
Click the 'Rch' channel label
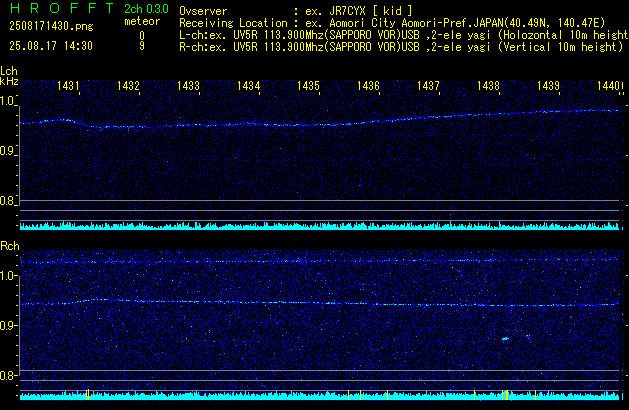click(x=10, y=246)
